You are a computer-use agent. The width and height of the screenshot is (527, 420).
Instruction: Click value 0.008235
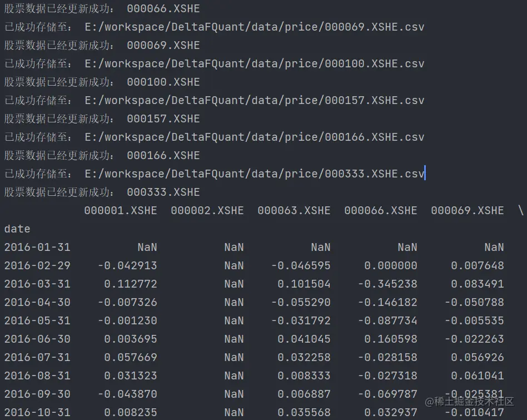click(131, 412)
